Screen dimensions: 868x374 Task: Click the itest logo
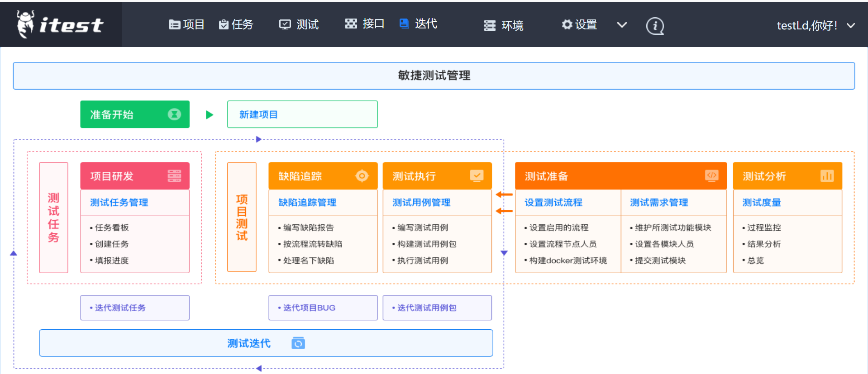point(60,24)
